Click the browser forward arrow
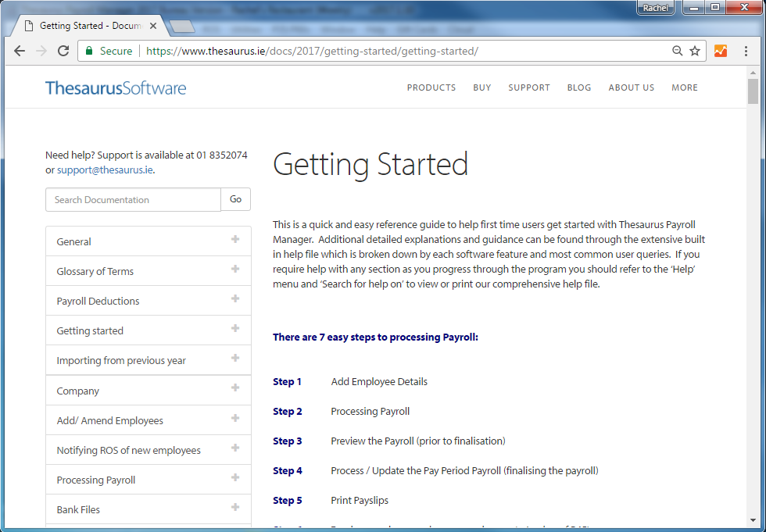 click(x=41, y=51)
